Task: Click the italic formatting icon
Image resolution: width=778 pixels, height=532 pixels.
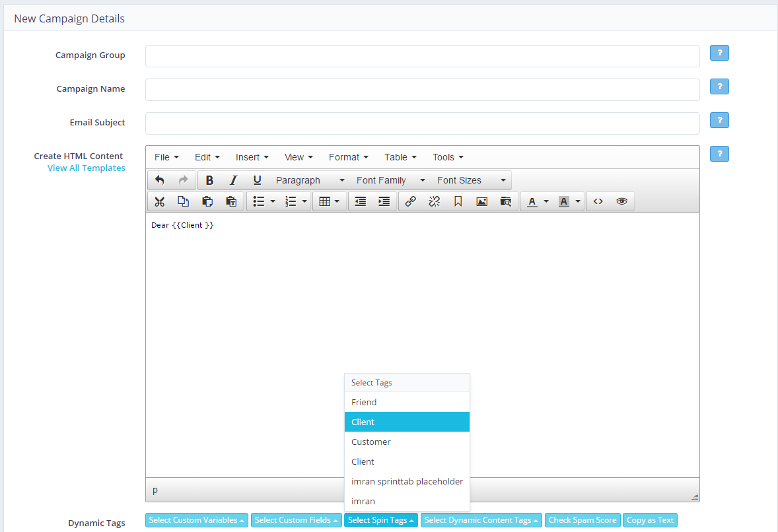Action: tap(233, 180)
